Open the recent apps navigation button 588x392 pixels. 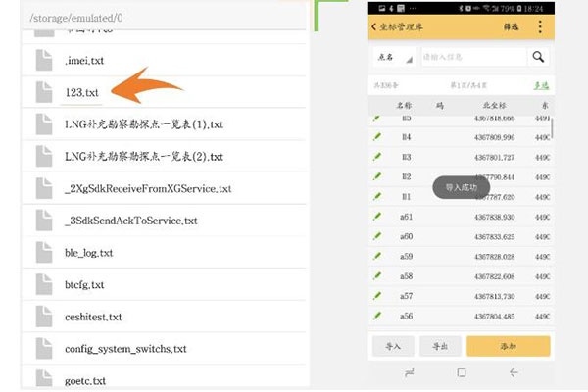pos(410,373)
